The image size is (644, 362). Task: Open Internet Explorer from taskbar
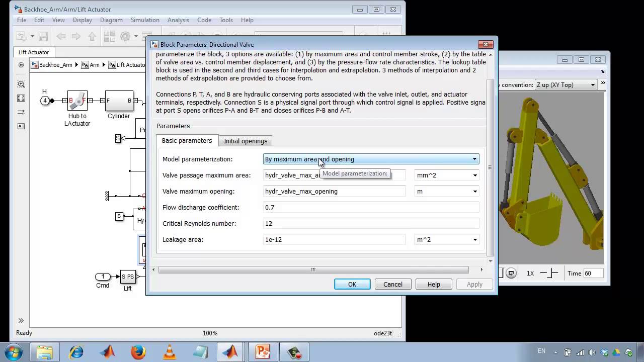tap(76, 352)
